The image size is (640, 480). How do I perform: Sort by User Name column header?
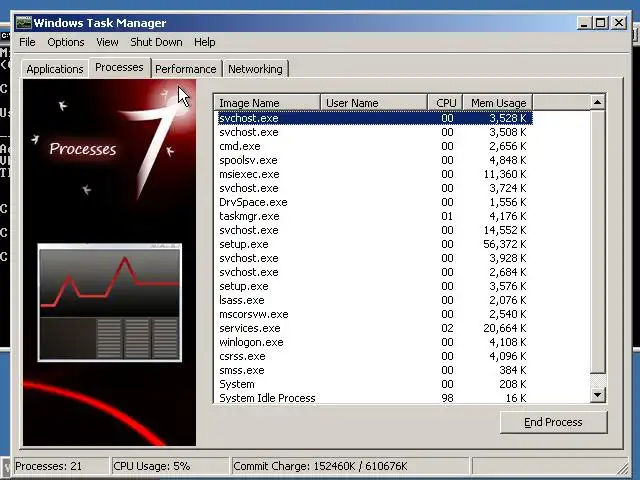click(373, 103)
